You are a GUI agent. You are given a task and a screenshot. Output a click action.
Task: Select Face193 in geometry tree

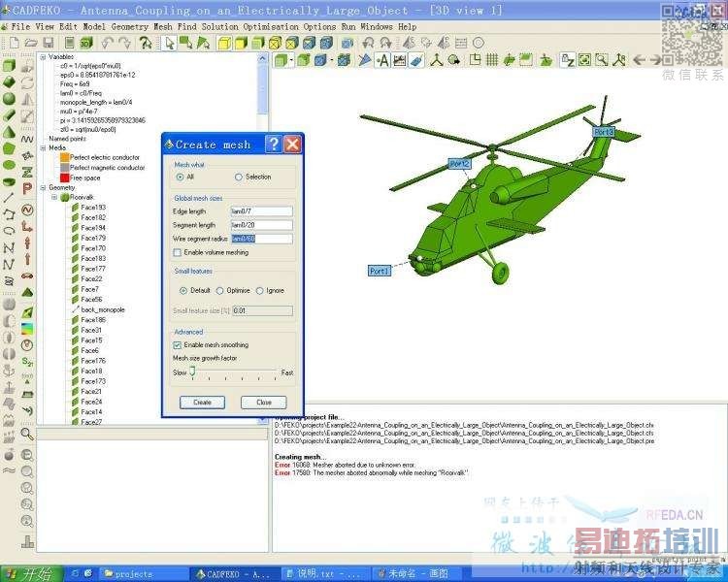tap(93, 207)
